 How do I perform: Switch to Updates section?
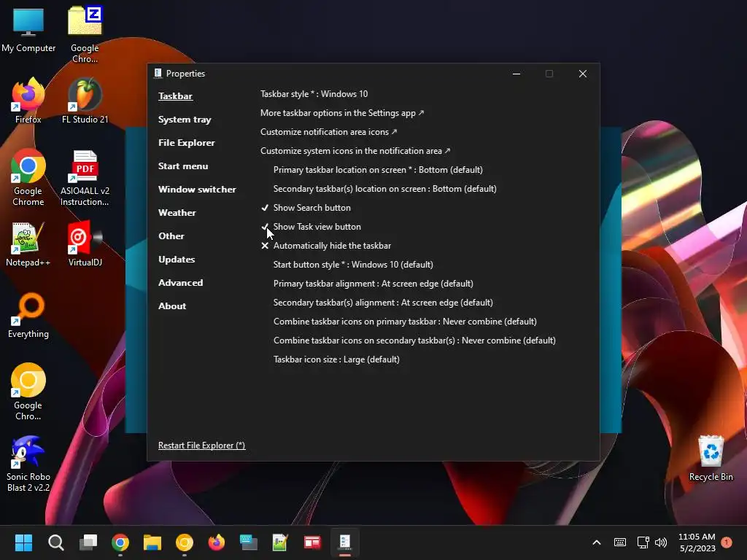(177, 260)
